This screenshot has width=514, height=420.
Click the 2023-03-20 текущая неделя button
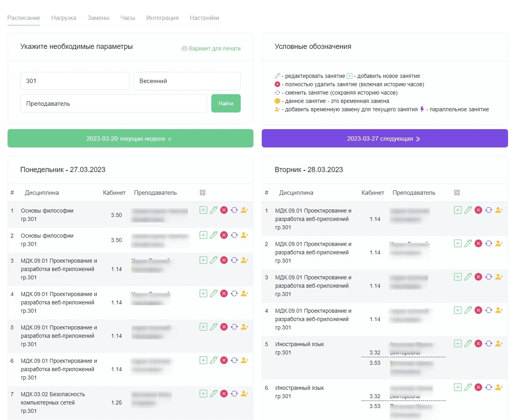point(130,138)
